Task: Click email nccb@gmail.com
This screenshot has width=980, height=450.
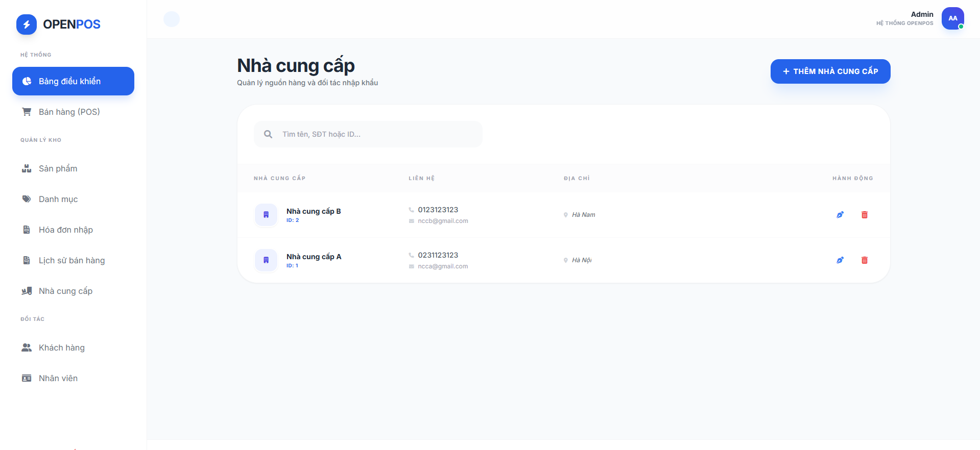Action: coord(443,221)
